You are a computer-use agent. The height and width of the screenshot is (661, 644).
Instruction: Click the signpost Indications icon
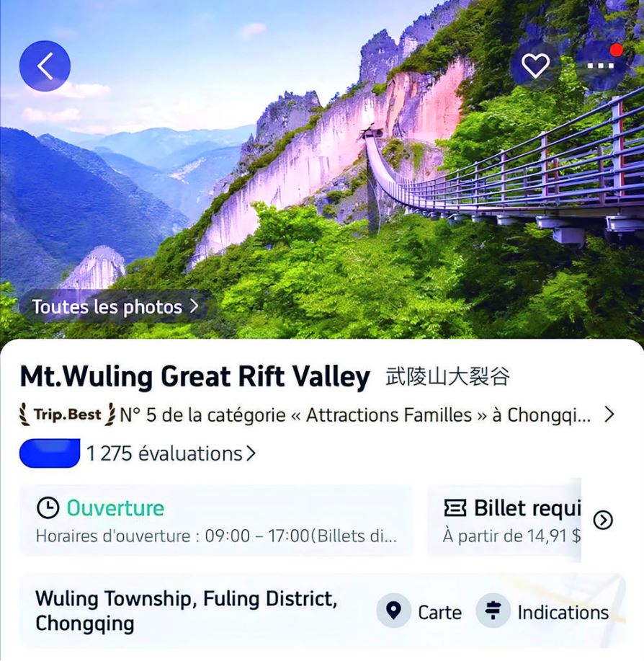[493, 611]
